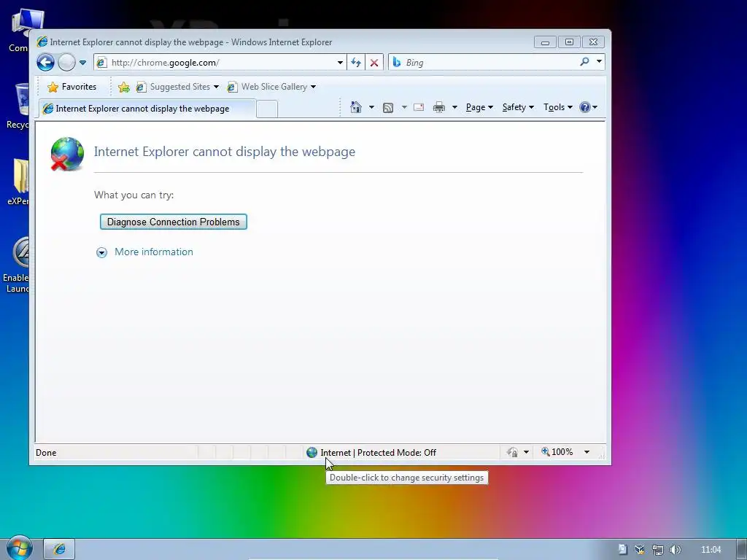The width and height of the screenshot is (747, 560).
Task: Click the greyed Forward navigation button
Action: [x=66, y=63]
